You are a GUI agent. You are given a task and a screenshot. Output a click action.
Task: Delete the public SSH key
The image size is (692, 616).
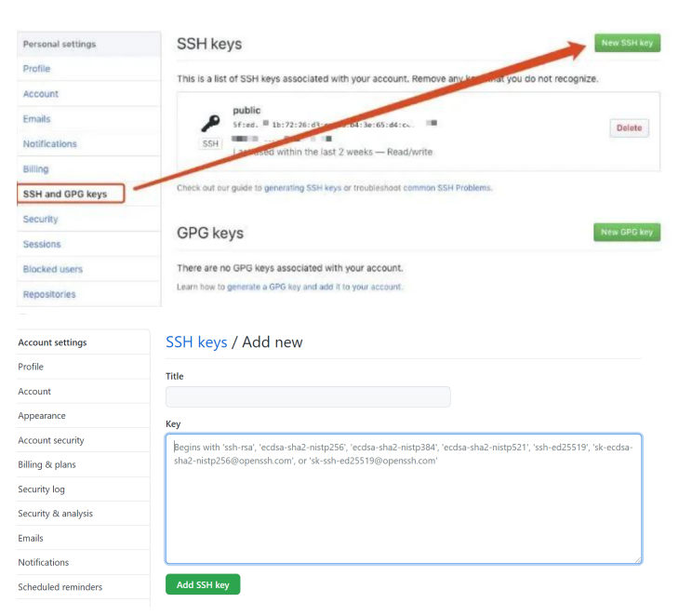click(x=629, y=127)
